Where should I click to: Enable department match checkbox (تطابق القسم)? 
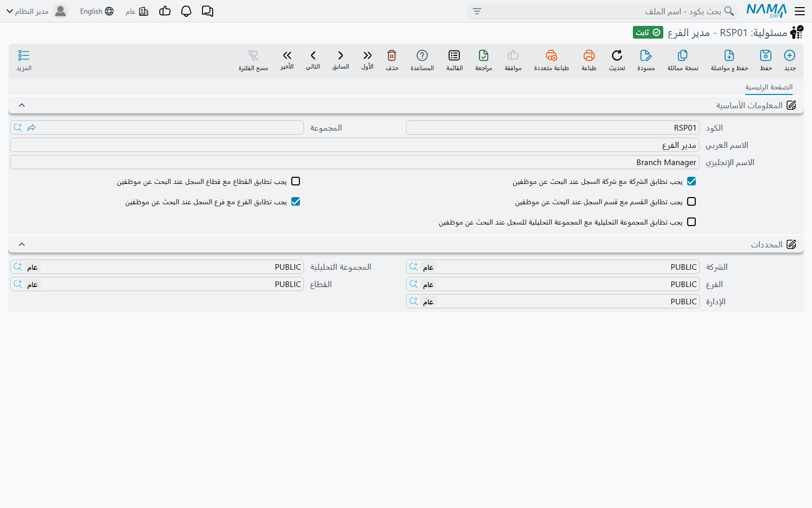pos(691,202)
